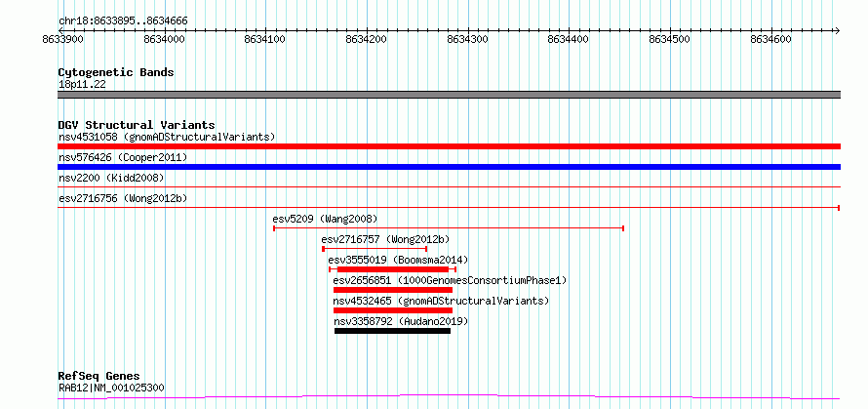This screenshot has height=409, width=868.
Task: Click the chr18:8633895..8634666 region label
Action: click(x=123, y=21)
